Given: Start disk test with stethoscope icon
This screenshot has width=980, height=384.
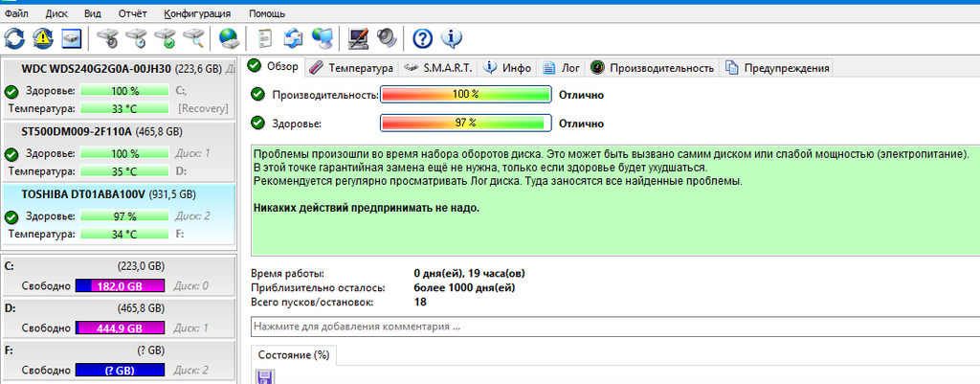Looking at the screenshot, I should (x=108, y=38).
